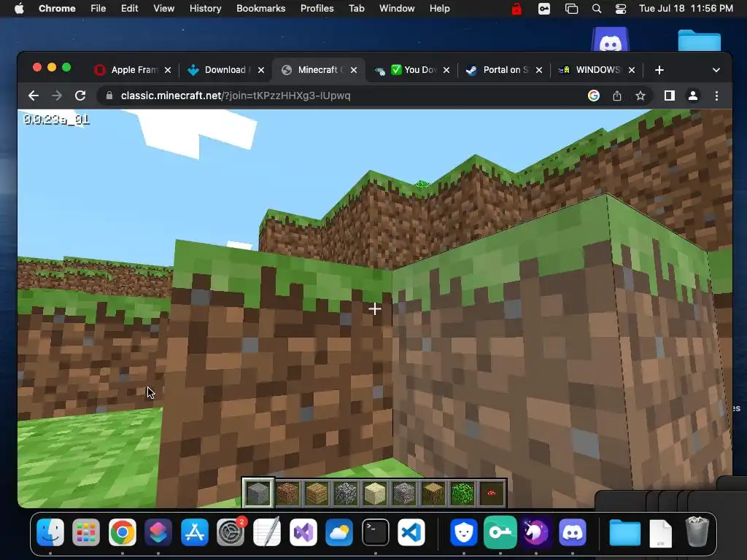Open the History menu
The width and height of the screenshot is (747, 560).
pyautogui.click(x=205, y=9)
